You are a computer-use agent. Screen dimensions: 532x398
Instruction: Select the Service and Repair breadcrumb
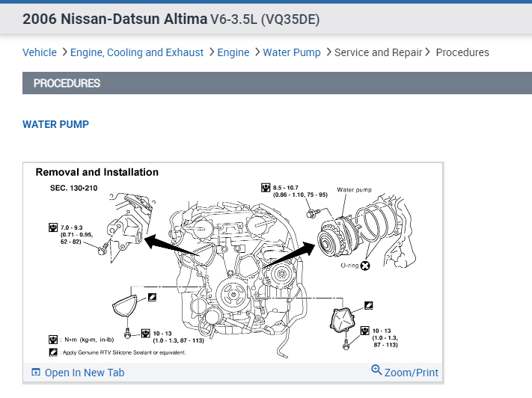(x=378, y=52)
